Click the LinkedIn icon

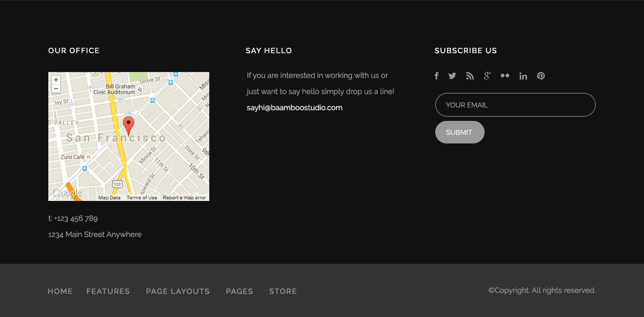(x=523, y=76)
